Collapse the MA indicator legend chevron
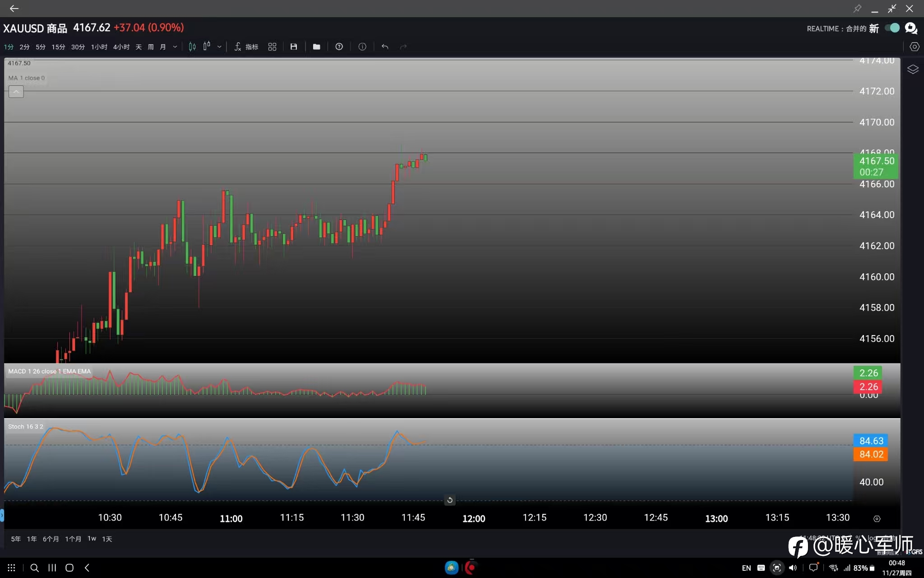The width and height of the screenshot is (924, 578). [x=16, y=92]
